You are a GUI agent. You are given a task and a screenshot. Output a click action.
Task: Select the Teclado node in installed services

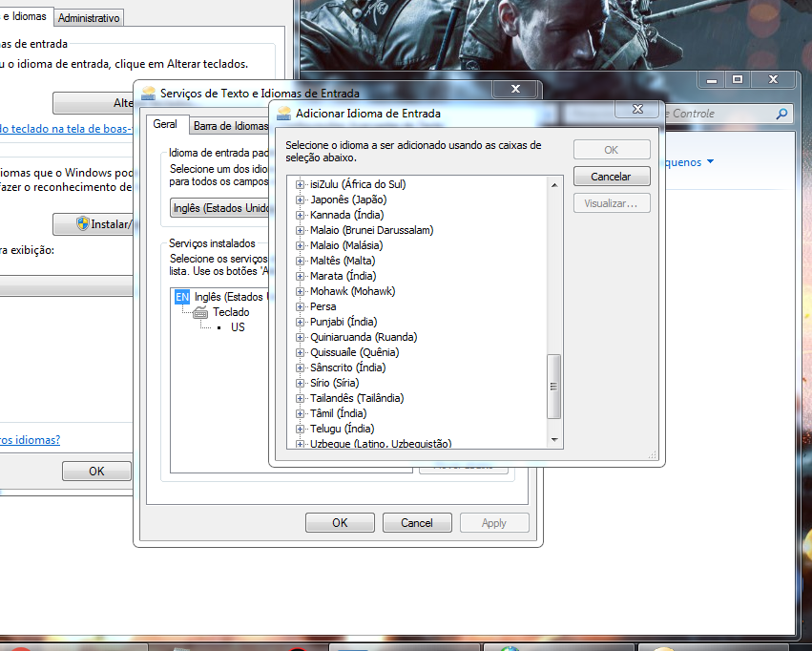coord(231,312)
